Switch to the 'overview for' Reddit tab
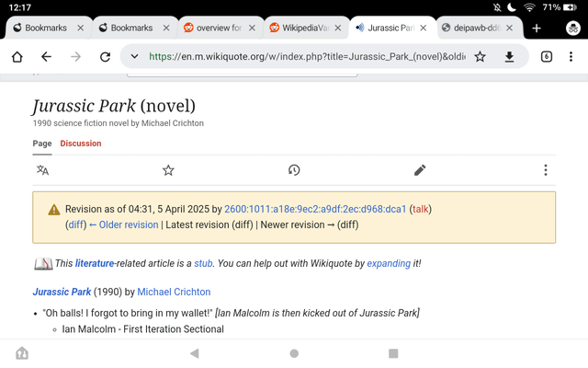Viewport: 588px width, 368px height. (213, 28)
